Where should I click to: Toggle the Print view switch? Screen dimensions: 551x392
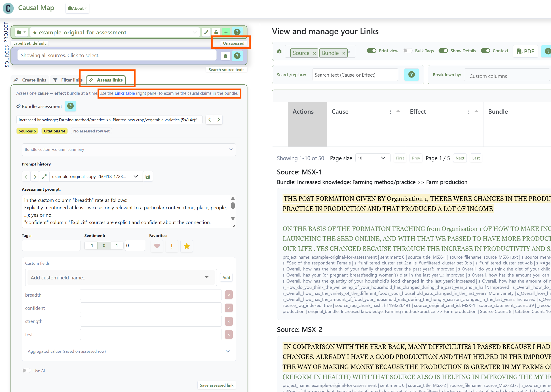[x=371, y=51]
